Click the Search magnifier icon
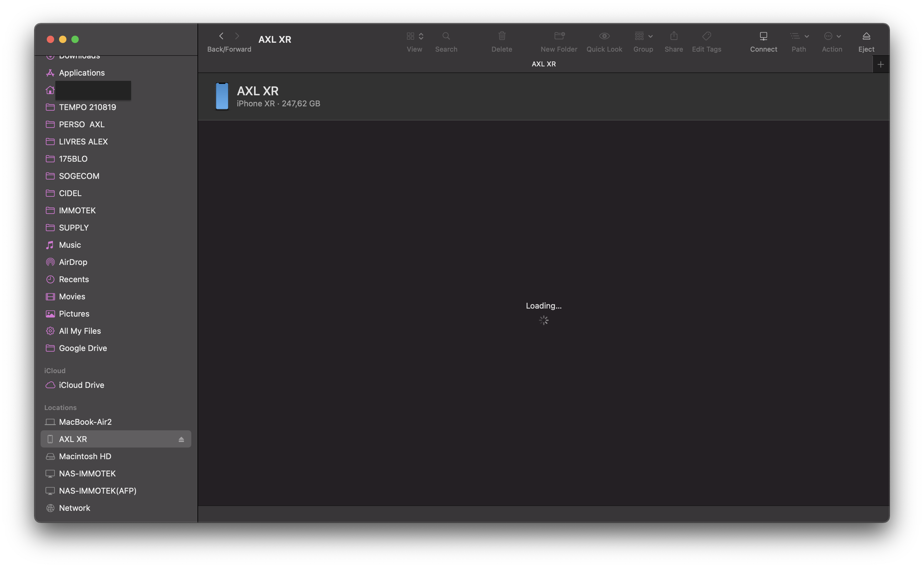Screen dimensions: 924x568 tap(446, 37)
